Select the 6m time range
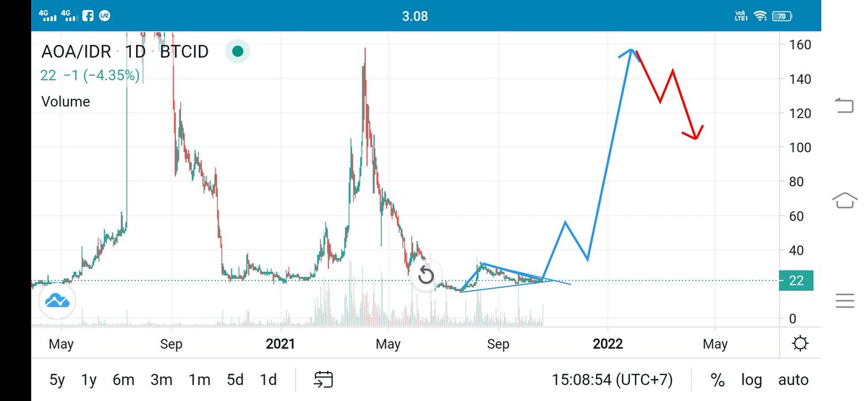 pos(124,379)
